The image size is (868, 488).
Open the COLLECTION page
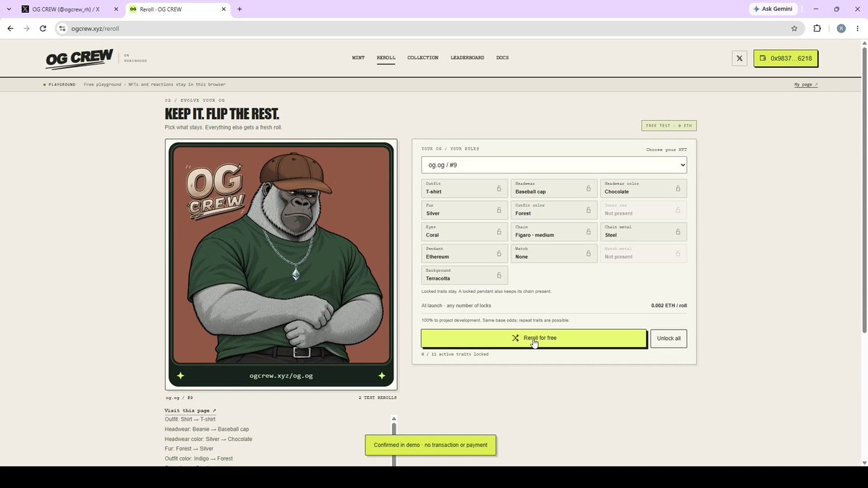422,58
